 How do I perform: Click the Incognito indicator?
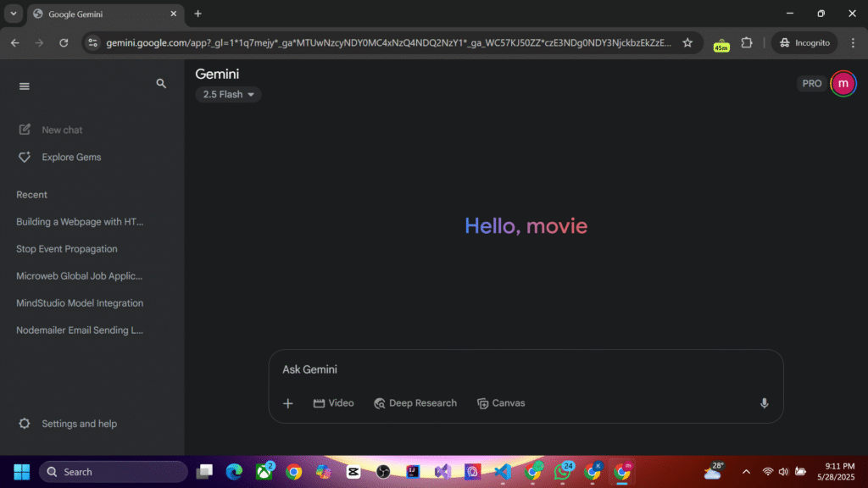pyautogui.click(x=805, y=42)
